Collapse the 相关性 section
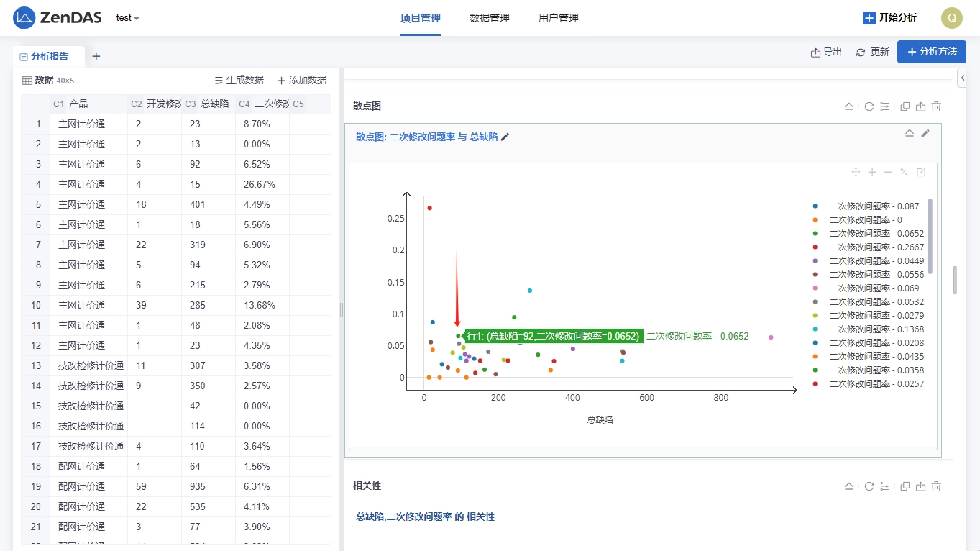Screen dimensions: 980x551 [848, 486]
